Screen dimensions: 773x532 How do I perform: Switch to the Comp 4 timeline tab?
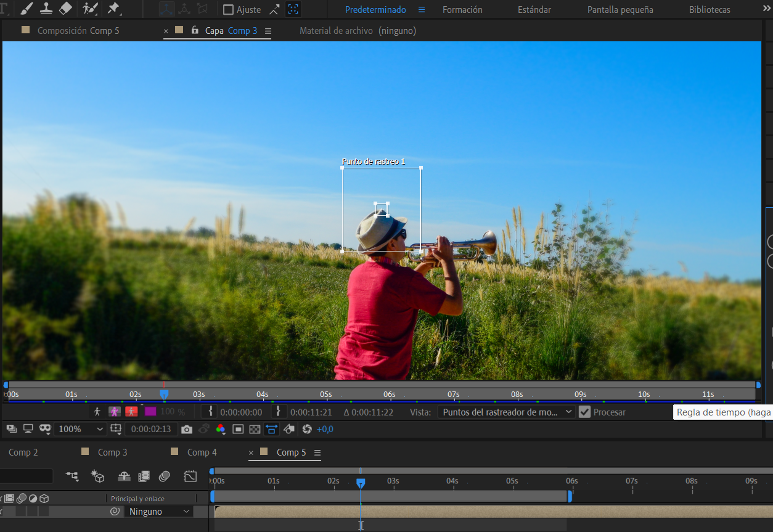pos(202,452)
